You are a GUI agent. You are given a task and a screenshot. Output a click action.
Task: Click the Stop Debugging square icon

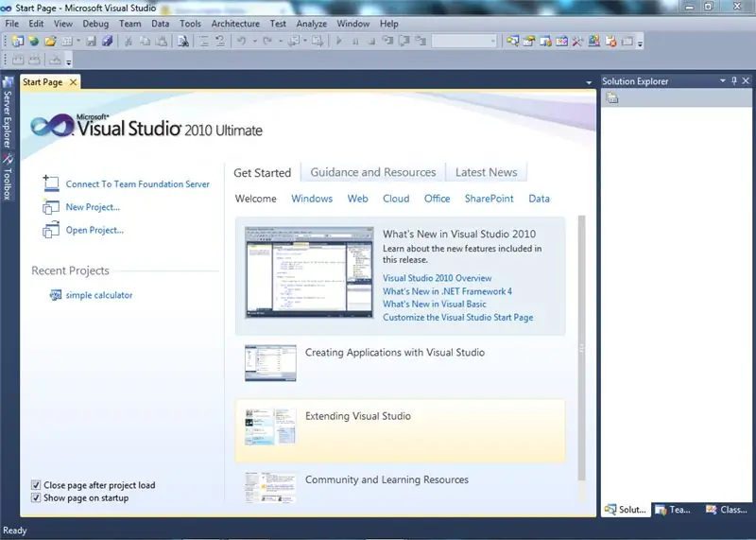[x=371, y=42]
